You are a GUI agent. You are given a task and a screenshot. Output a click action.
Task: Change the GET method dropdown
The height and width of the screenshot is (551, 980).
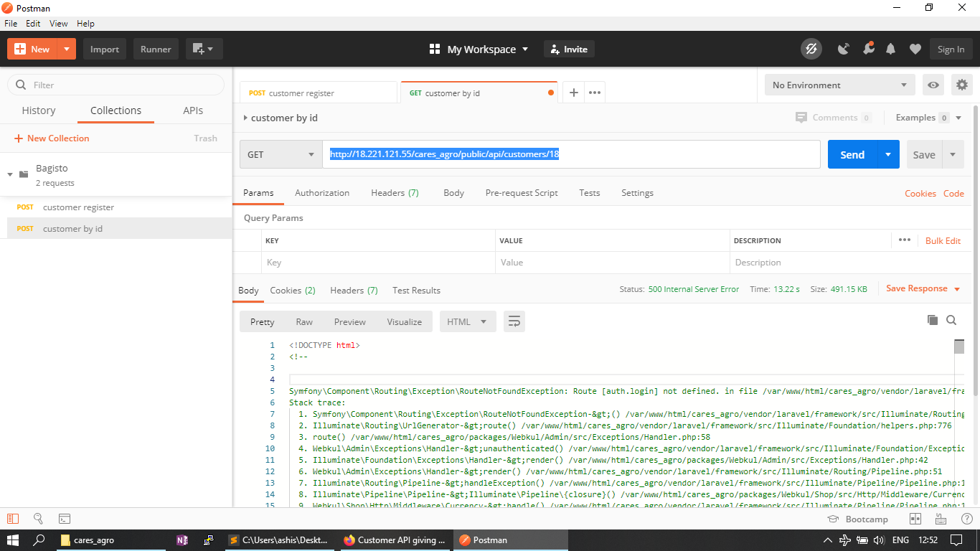point(281,154)
